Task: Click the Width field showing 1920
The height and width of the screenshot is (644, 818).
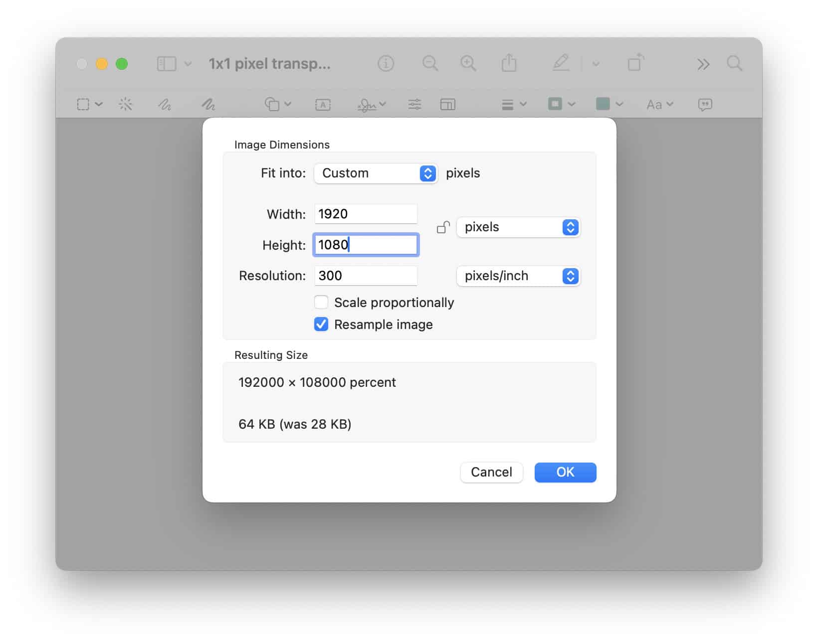Action: pos(366,214)
